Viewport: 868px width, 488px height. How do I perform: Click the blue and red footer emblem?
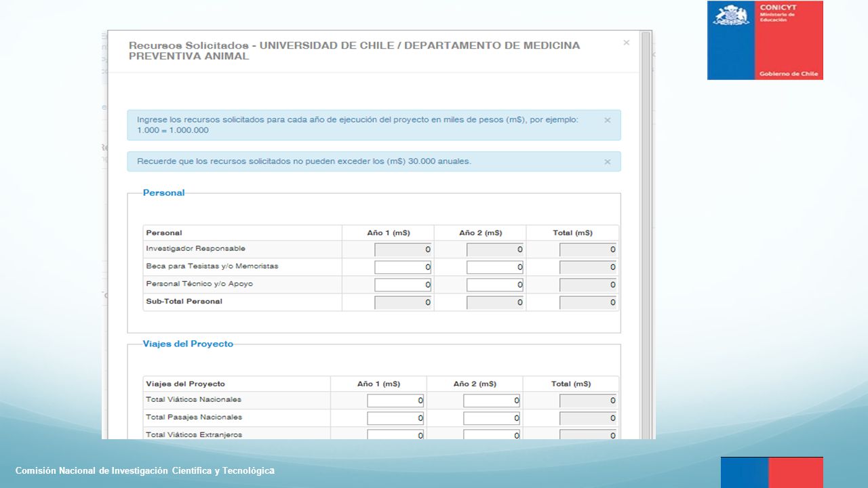(772, 472)
